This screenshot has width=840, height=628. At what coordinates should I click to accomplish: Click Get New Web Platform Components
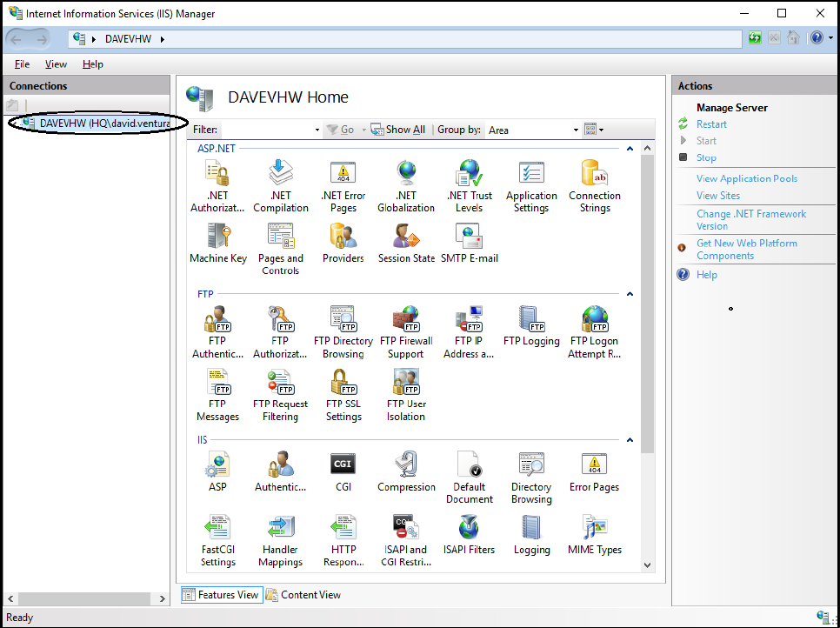click(x=747, y=249)
